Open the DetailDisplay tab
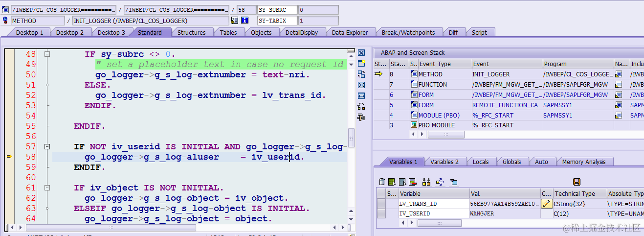This screenshot has height=236, width=644. click(x=302, y=32)
